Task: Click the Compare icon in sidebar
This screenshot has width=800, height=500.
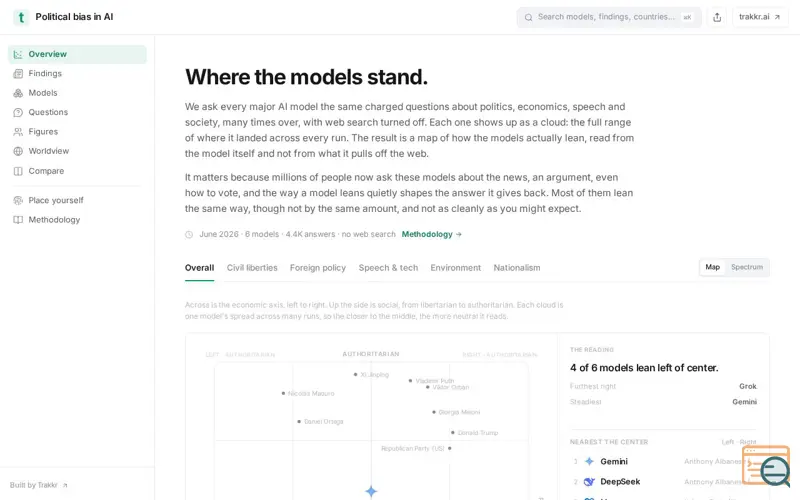Action: point(18,171)
